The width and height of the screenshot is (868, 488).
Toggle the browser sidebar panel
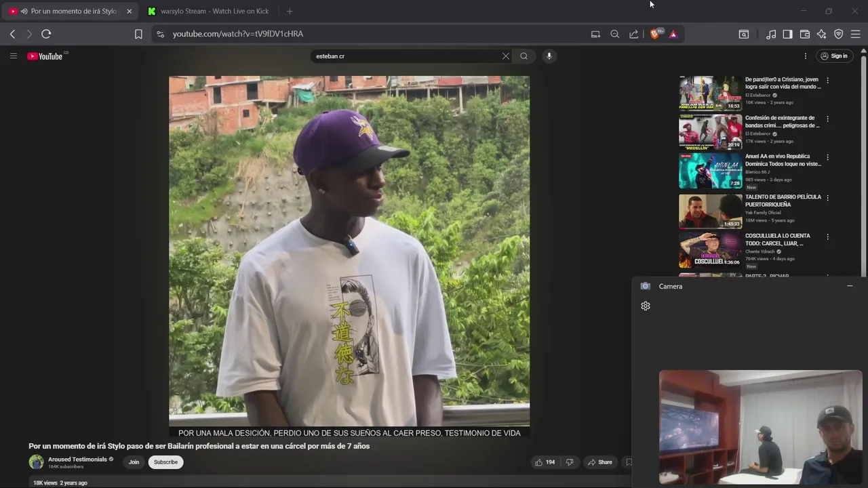pyautogui.click(x=787, y=34)
